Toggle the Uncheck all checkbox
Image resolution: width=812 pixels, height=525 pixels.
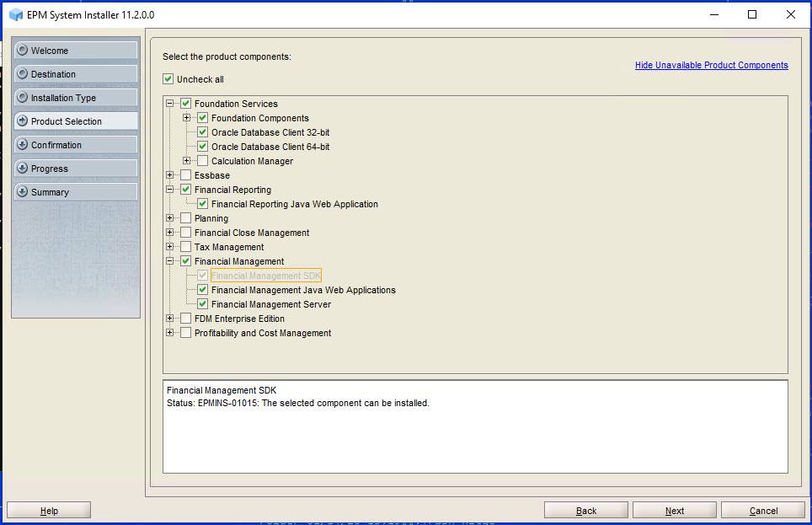click(168, 78)
